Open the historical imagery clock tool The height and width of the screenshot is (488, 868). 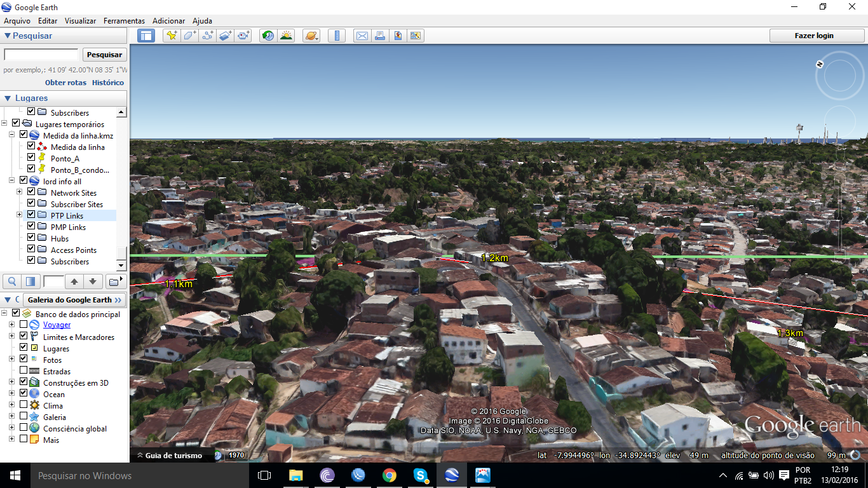point(268,36)
